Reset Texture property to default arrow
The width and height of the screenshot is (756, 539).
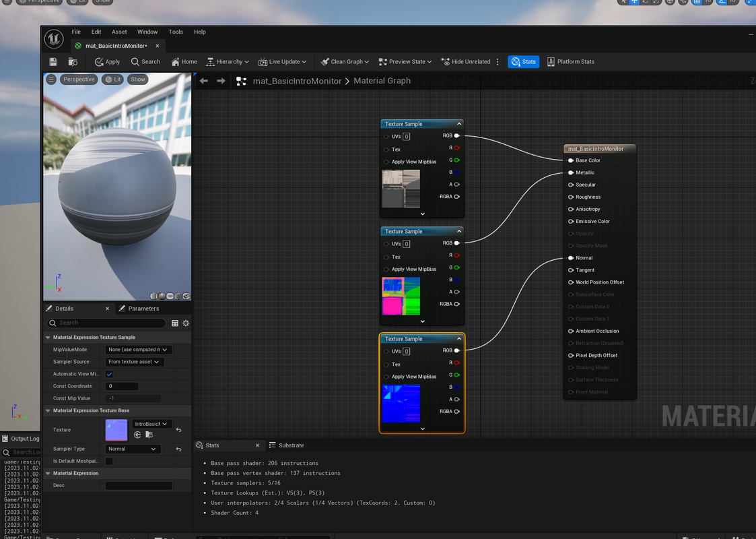click(179, 429)
